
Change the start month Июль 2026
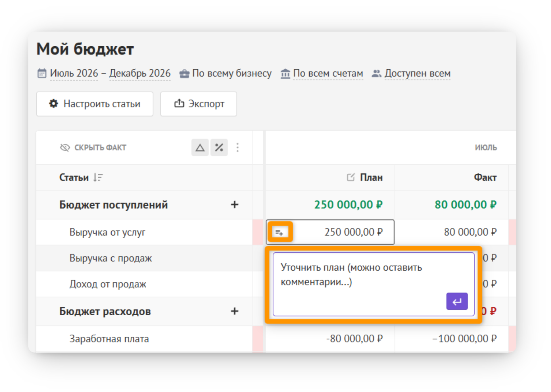[x=74, y=73]
